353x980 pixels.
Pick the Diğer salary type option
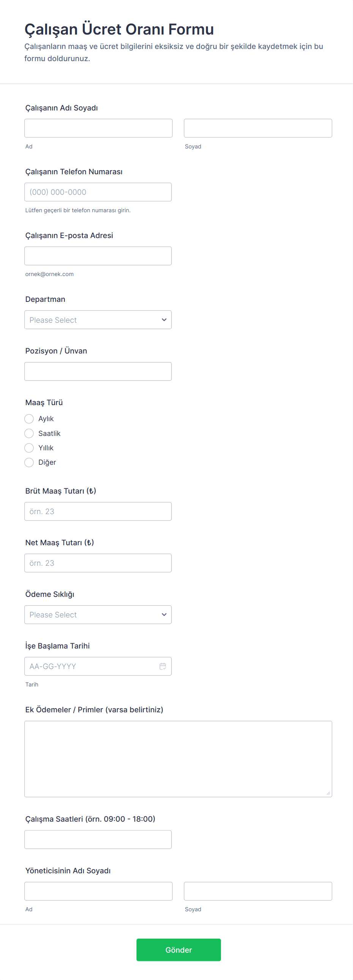click(x=29, y=462)
